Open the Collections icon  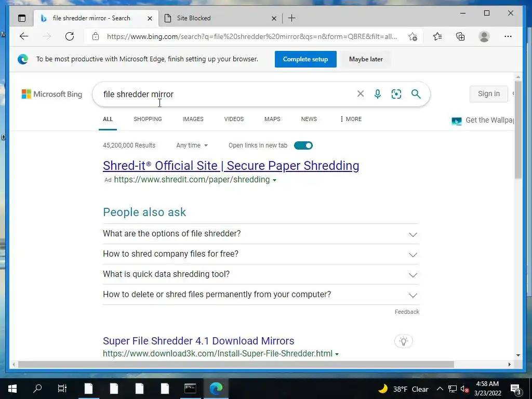click(460, 36)
